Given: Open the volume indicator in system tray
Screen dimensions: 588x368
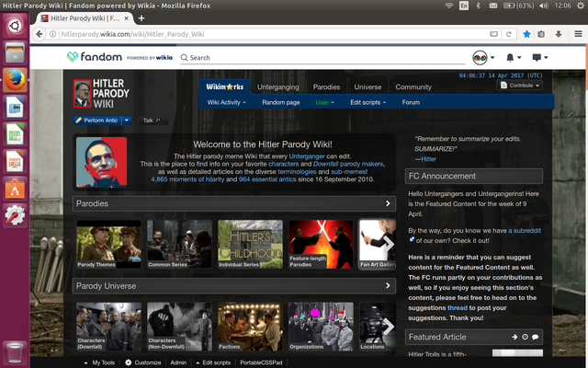Looking at the screenshot, I should [543, 6].
